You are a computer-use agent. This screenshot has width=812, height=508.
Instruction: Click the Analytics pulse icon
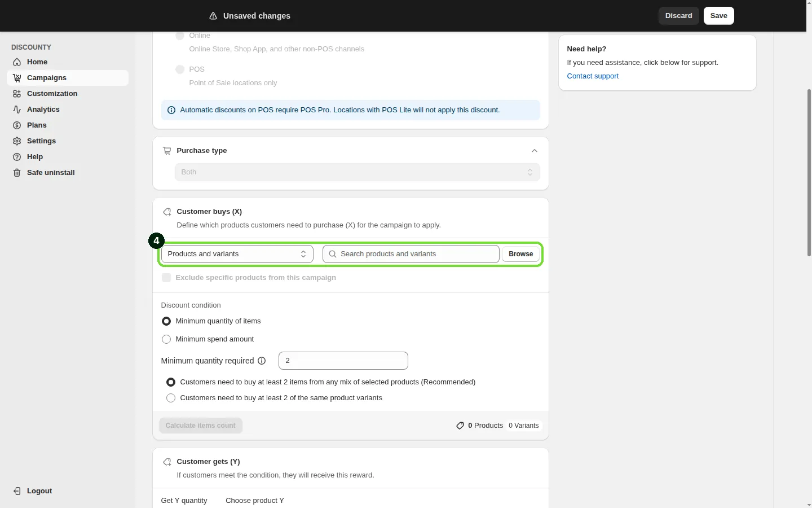point(17,110)
